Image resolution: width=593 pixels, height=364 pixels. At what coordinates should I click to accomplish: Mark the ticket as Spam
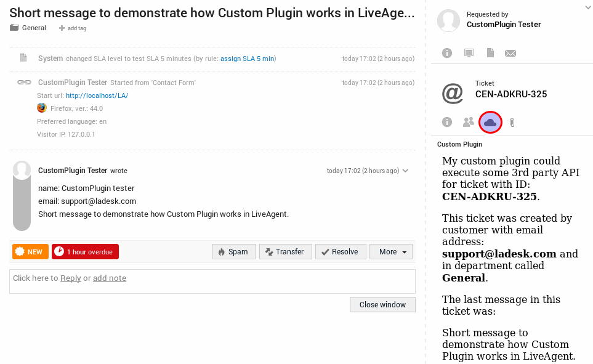pyautogui.click(x=233, y=251)
